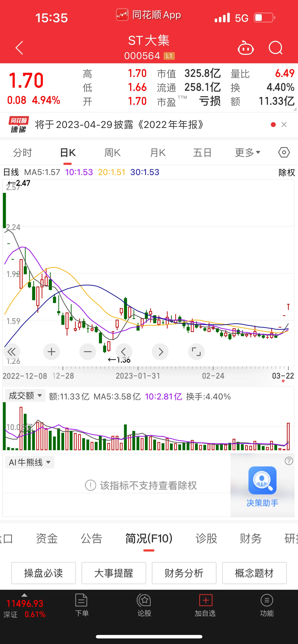The image size is (298, 644).
Task: Tap the 换手:4.40% volume label
Action: click(208, 396)
